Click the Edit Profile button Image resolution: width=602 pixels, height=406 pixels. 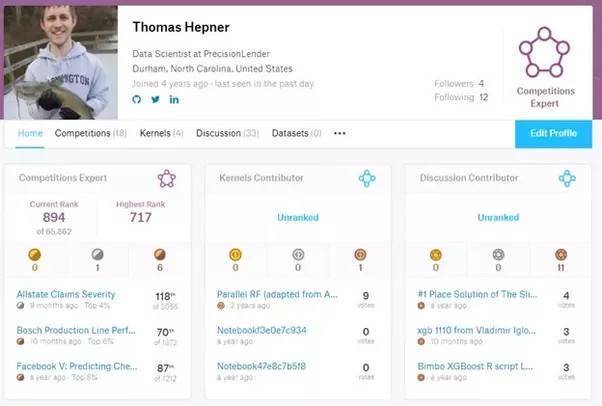[553, 134]
